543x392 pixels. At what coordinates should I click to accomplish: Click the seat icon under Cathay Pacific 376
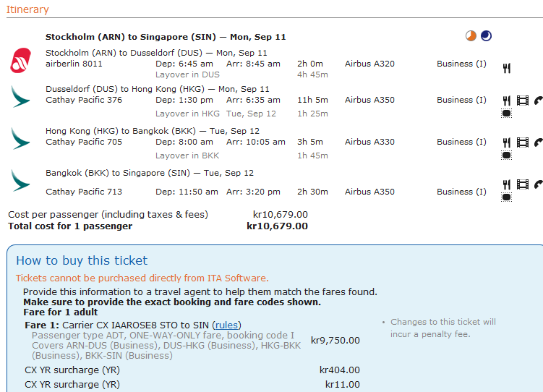pos(507,113)
